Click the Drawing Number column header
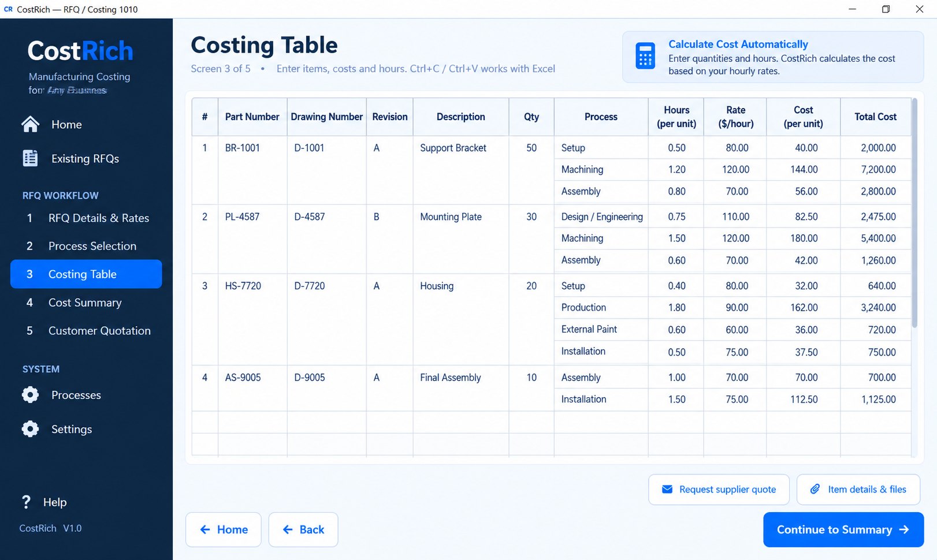This screenshot has height=560, width=937. [326, 117]
